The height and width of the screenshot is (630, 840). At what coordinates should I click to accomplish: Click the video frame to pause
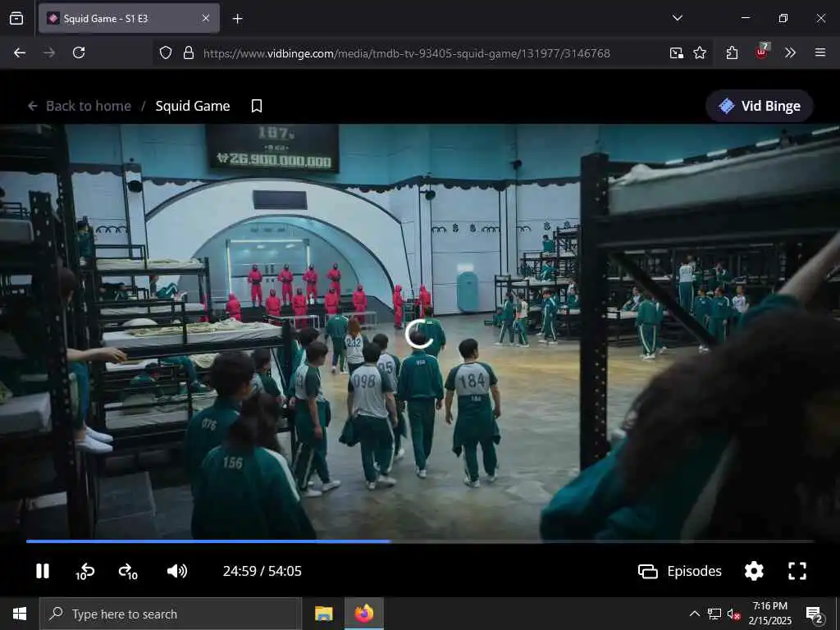coord(420,332)
